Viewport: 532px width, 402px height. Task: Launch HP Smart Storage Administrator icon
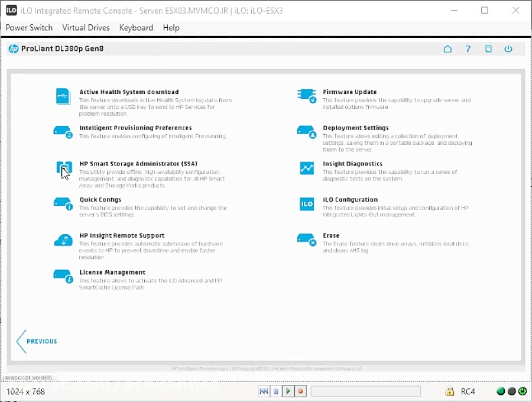(63, 168)
